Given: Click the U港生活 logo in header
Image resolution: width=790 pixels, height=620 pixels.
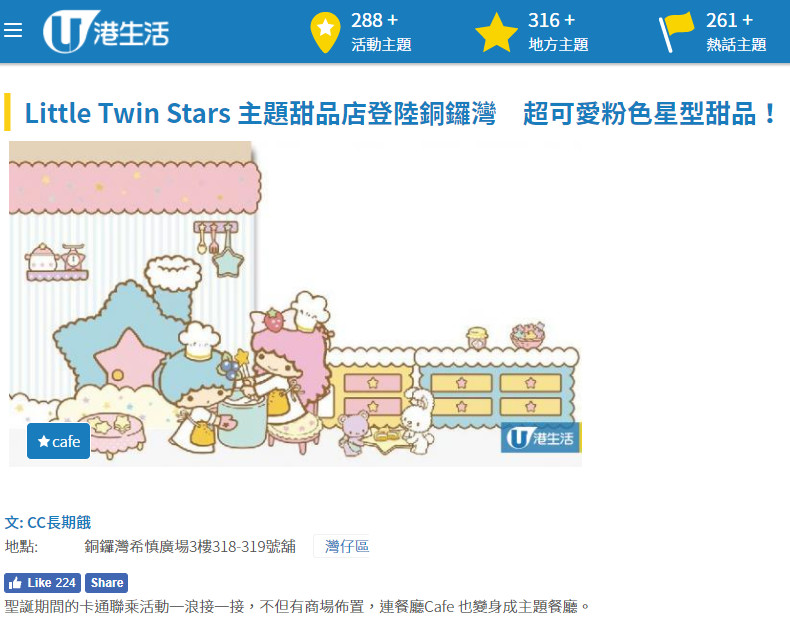Looking at the screenshot, I should tap(106, 31).
